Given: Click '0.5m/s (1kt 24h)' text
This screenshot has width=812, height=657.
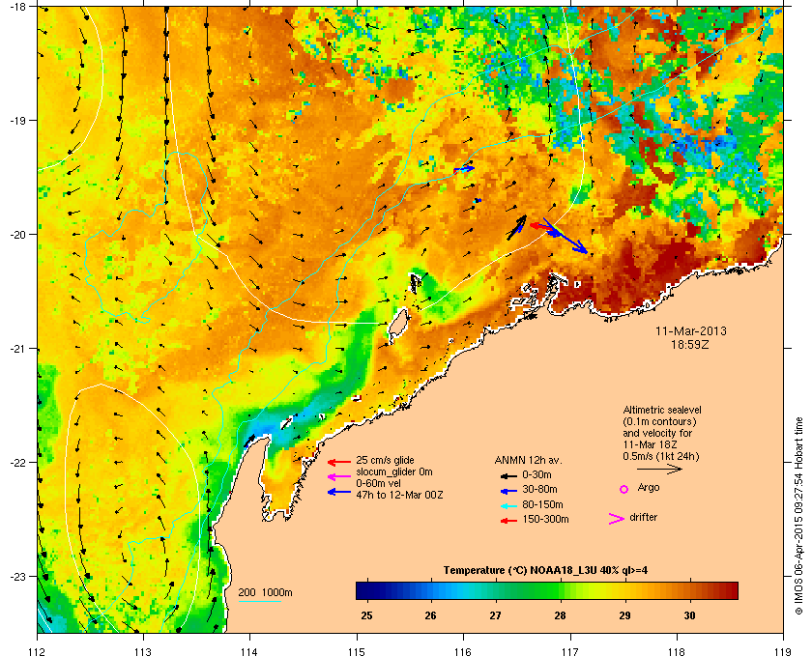Looking at the screenshot, I should click(x=661, y=456).
